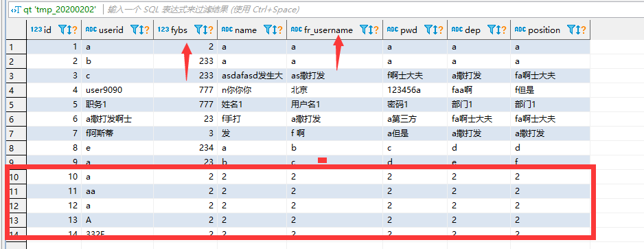Click the name cell '姓名1'

point(252,105)
